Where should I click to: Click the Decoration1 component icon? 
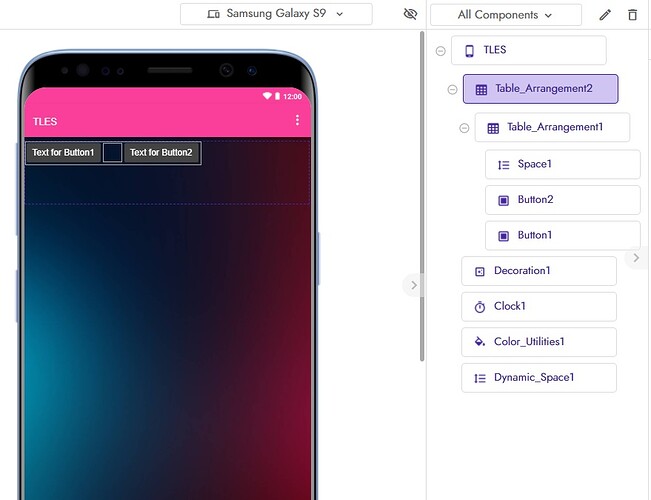[480, 272]
